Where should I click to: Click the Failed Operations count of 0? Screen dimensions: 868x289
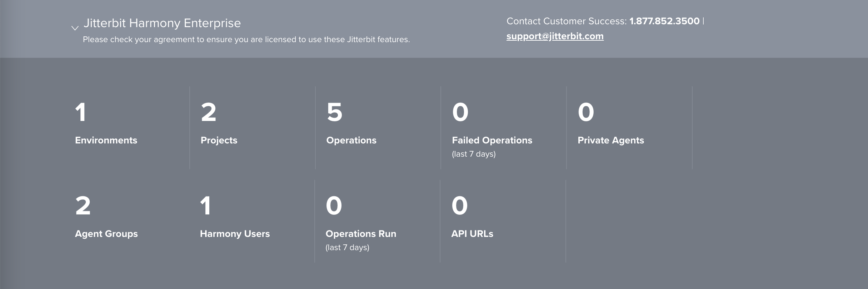(x=460, y=112)
